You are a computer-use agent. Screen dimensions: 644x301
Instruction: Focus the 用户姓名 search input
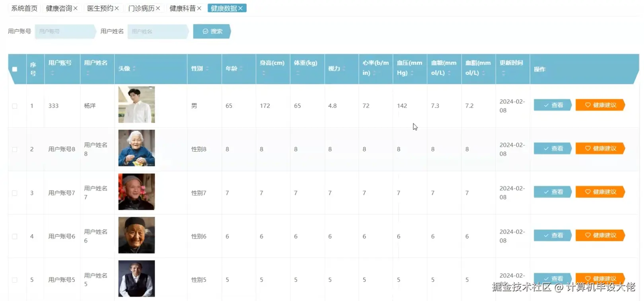click(158, 31)
